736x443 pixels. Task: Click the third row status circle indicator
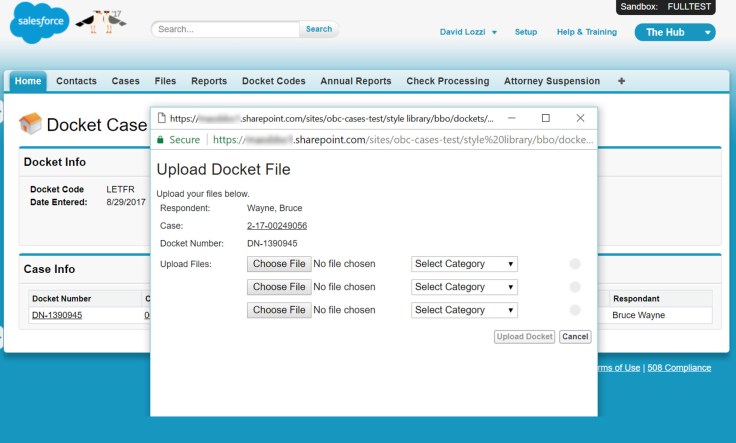pyautogui.click(x=575, y=310)
